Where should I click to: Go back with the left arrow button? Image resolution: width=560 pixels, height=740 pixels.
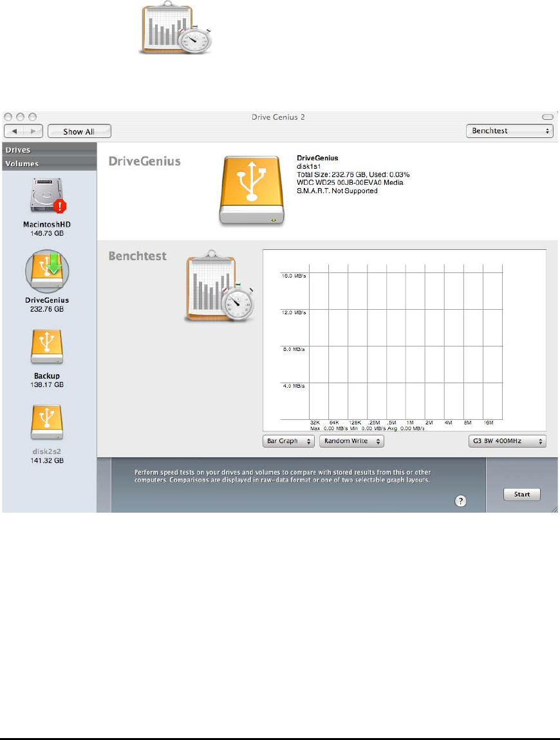(14, 131)
